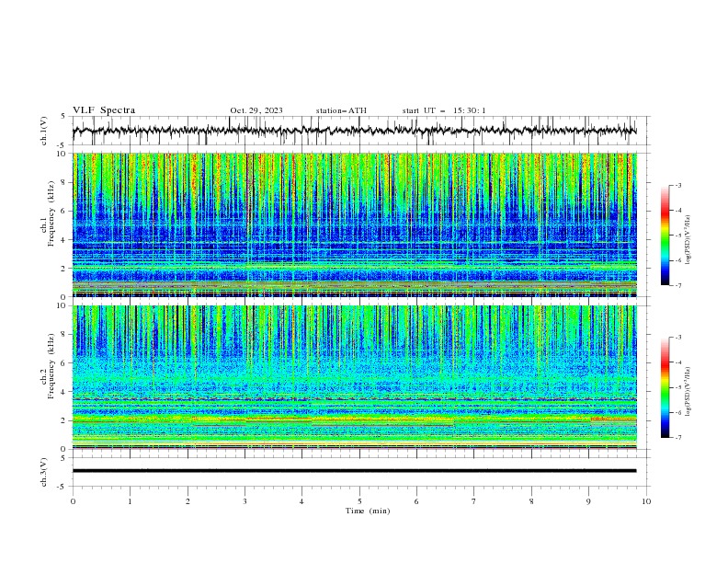Click the '-7' label on ch.2 color bar
Image resolution: width=728 pixels, height=563 pixels.
coord(677,437)
